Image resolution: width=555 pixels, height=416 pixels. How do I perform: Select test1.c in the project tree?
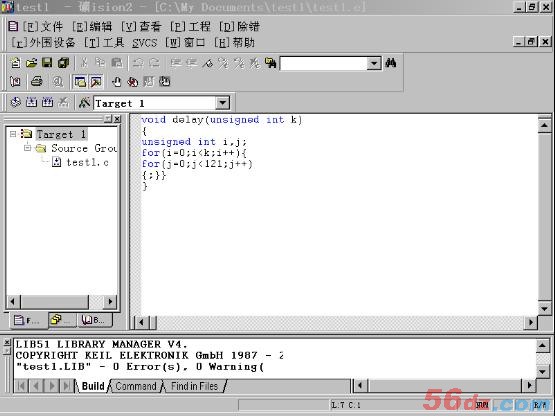87,163
